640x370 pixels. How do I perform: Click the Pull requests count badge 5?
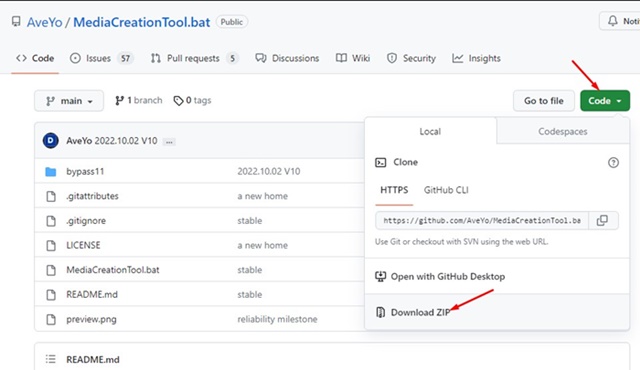232,58
